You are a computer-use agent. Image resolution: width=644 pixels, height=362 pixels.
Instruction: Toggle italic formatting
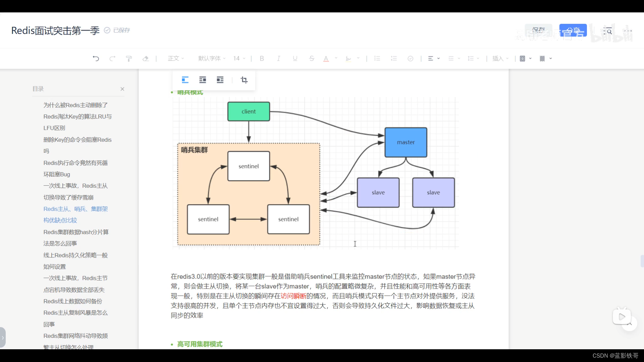tap(278, 59)
